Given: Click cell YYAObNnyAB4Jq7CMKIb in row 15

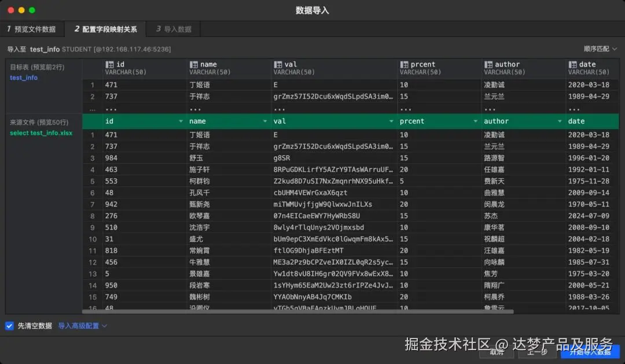Looking at the screenshot, I should (x=312, y=297).
